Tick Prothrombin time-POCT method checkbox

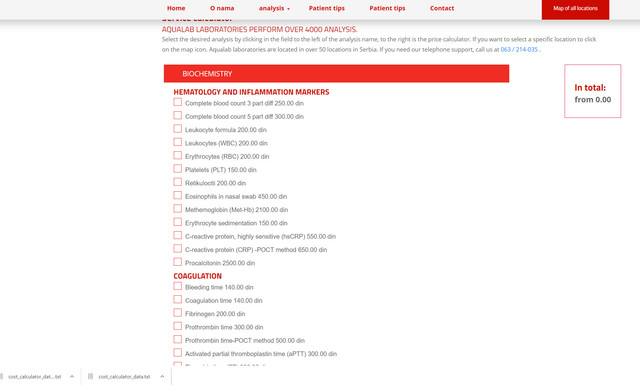[x=178, y=339]
